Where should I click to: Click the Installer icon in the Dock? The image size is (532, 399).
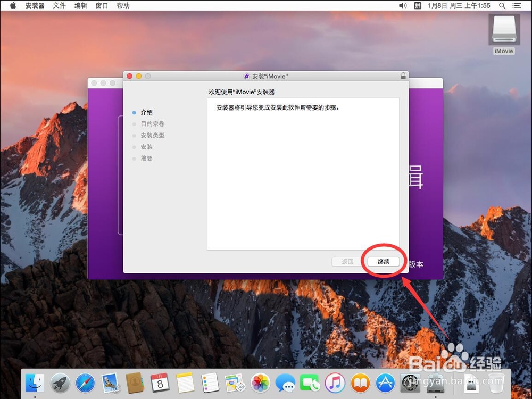pos(436,383)
